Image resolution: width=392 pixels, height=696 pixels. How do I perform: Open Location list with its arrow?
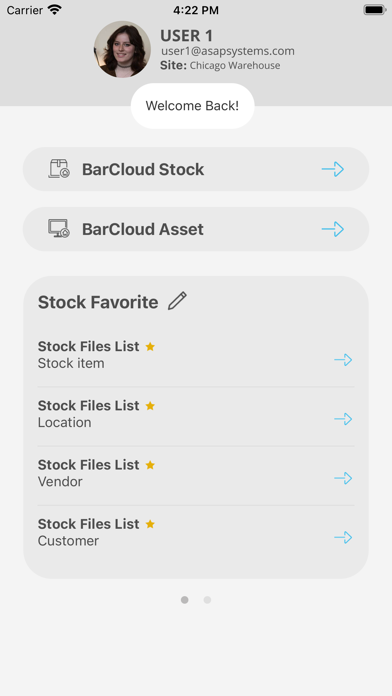coord(343,419)
